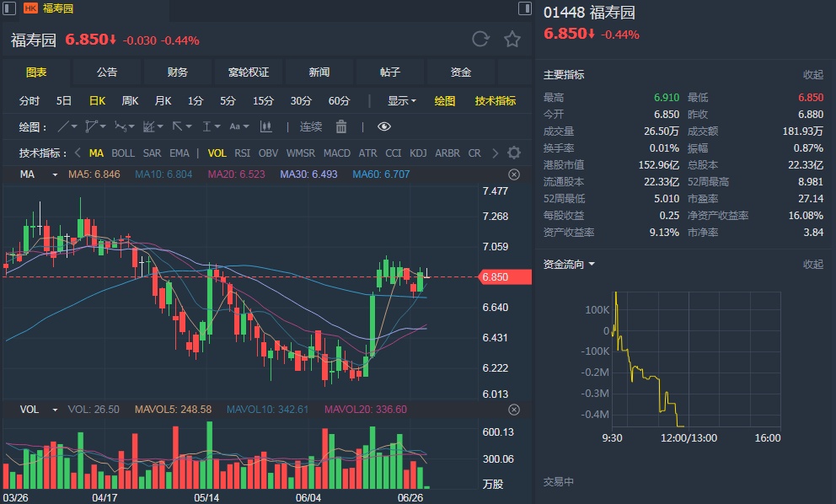Open technical indicator settings gear

point(514,153)
